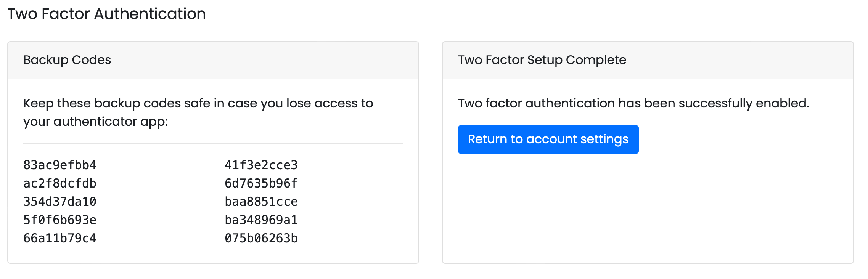Image resolution: width=868 pixels, height=279 pixels.
Task: Click the successfully enabled confirmation message
Action: click(x=633, y=103)
